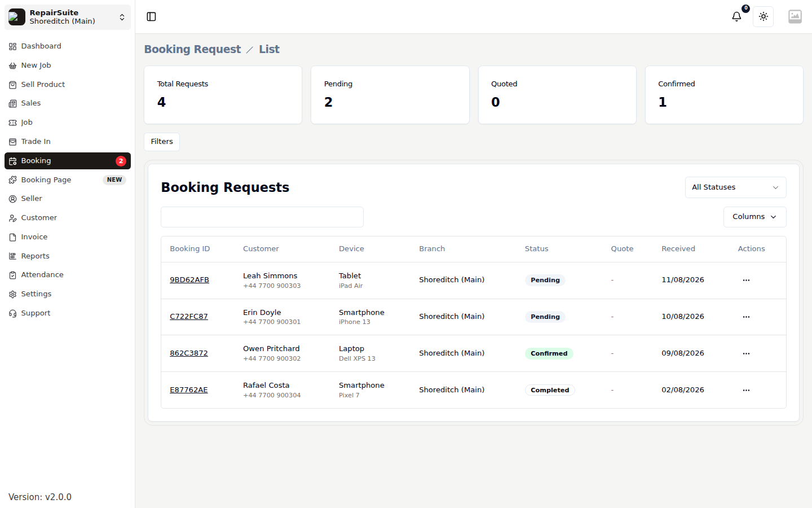Click the Received column header
812x508 pixels.
[678, 249]
